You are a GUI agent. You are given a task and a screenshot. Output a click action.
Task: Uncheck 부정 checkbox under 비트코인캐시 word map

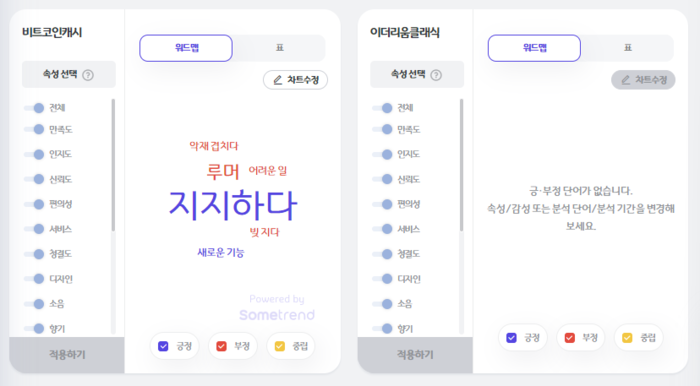(221, 346)
